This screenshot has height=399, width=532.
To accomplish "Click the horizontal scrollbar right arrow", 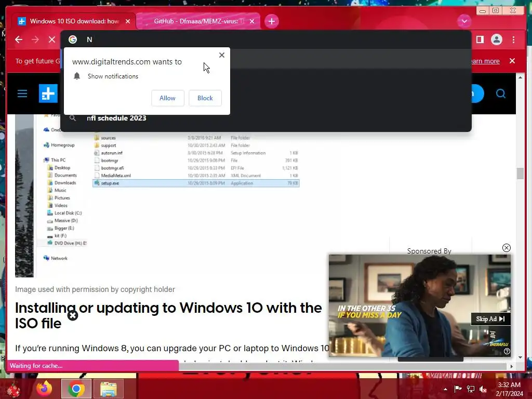I will [512, 366].
